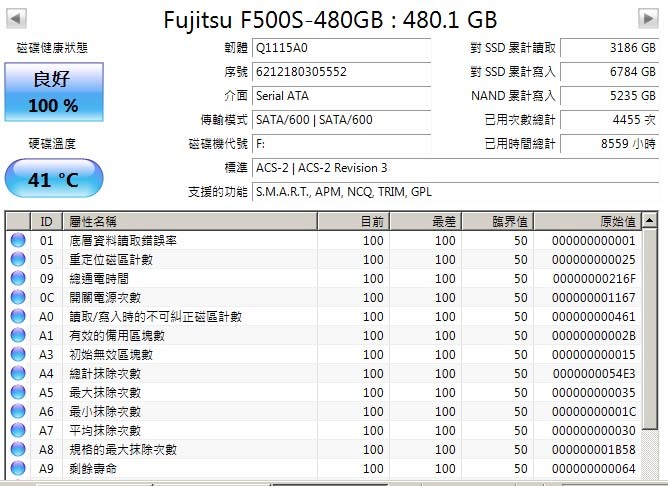The height and width of the screenshot is (486, 668).
Task: Select status orb for attribute A9
Action: point(18,469)
